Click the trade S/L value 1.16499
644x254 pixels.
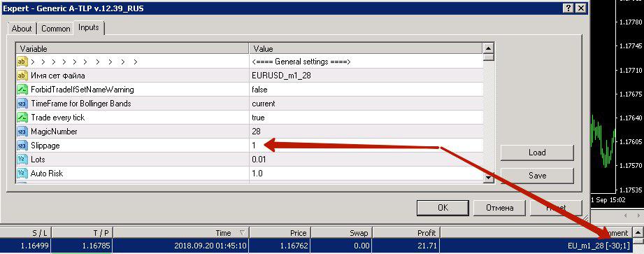tap(34, 246)
